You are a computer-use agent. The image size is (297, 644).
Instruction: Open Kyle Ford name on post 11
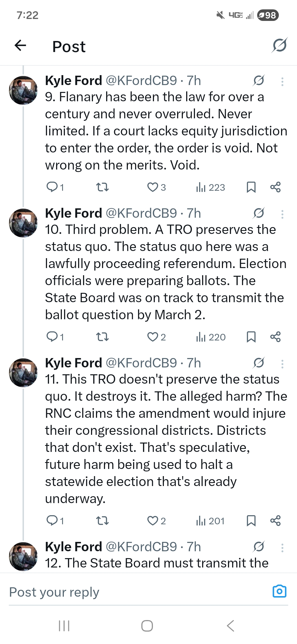pos(73,363)
